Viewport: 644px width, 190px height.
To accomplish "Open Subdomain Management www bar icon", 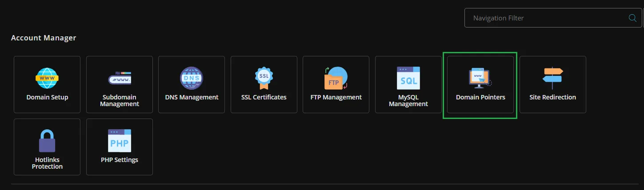I will coord(120,78).
